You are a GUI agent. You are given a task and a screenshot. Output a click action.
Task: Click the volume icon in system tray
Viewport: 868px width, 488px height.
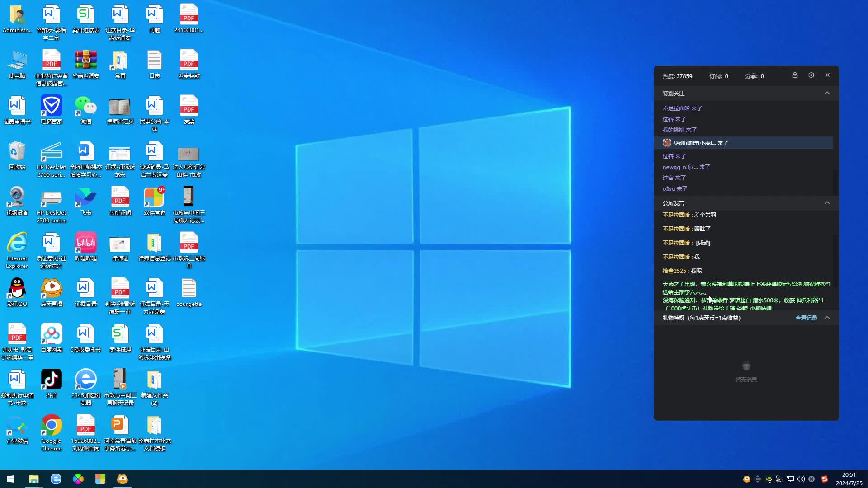click(x=801, y=479)
